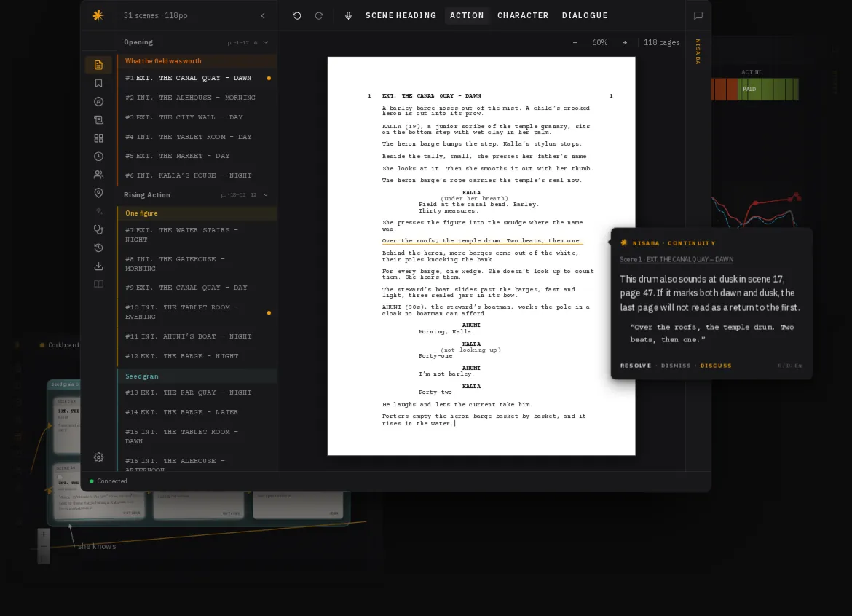Open the compass navigation icon

coord(98,102)
